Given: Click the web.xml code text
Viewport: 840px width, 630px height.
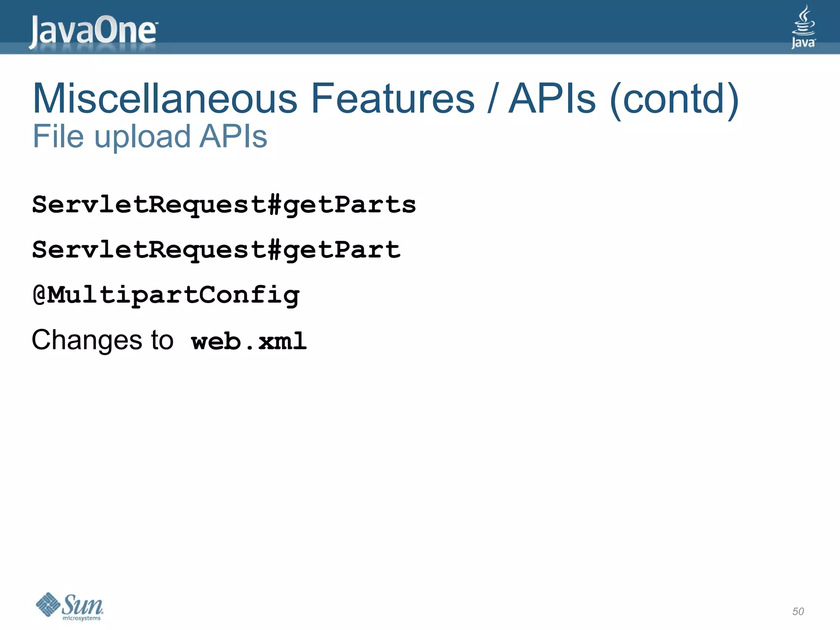Looking at the screenshot, I should [249, 341].
